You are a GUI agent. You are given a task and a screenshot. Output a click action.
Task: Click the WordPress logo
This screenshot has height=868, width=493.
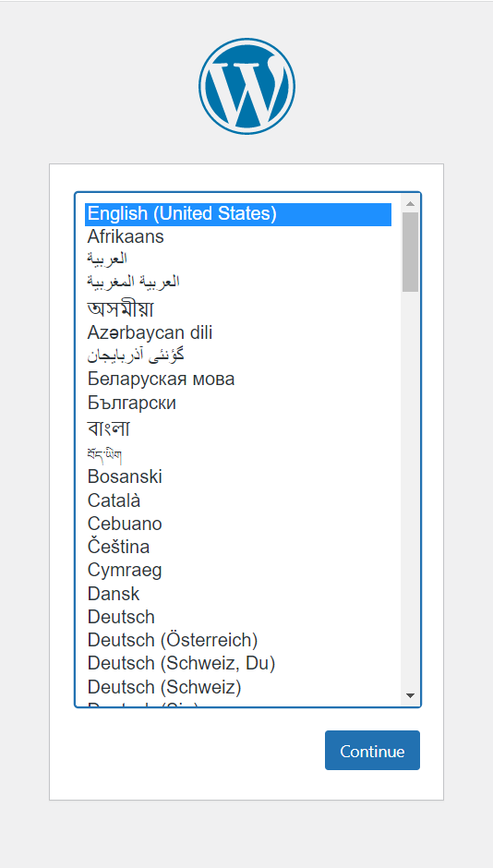(246, 87)
